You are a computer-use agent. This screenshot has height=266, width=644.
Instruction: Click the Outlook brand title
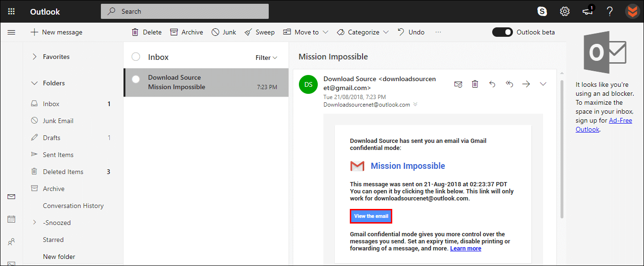tap(45, 11)
